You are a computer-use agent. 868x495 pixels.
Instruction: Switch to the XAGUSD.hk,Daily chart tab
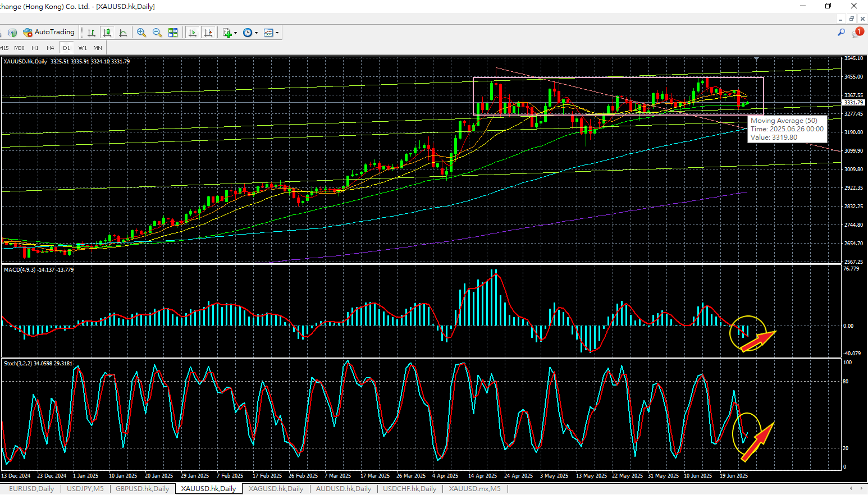coord(276,489)
